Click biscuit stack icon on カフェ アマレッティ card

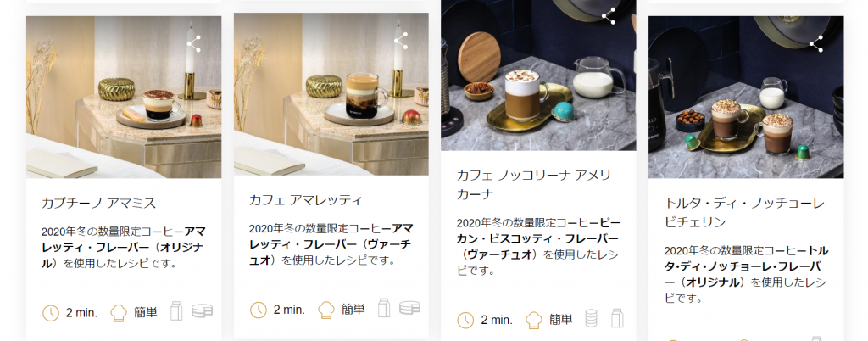click(x=409, y=308)
